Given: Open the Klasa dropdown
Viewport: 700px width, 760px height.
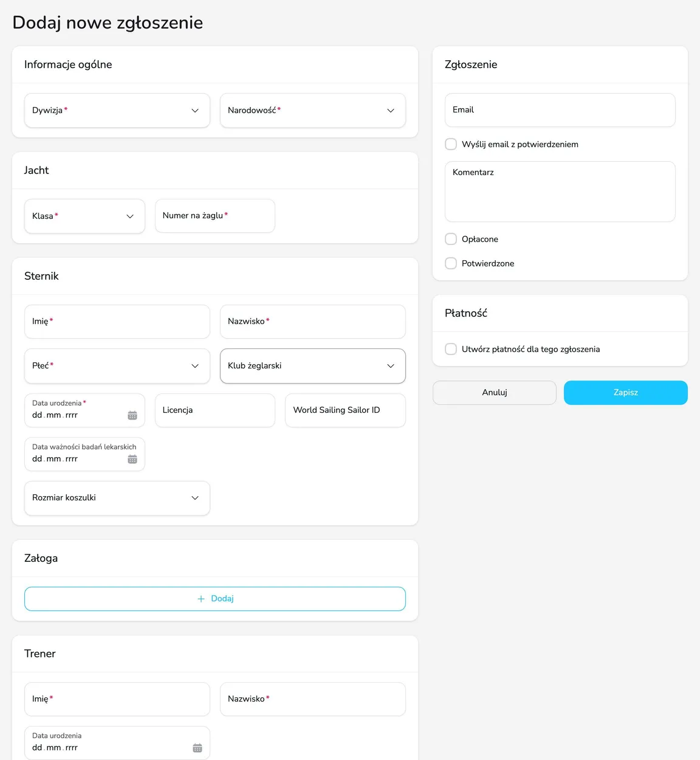Looking at the screenshot, I should coord(84,216).
